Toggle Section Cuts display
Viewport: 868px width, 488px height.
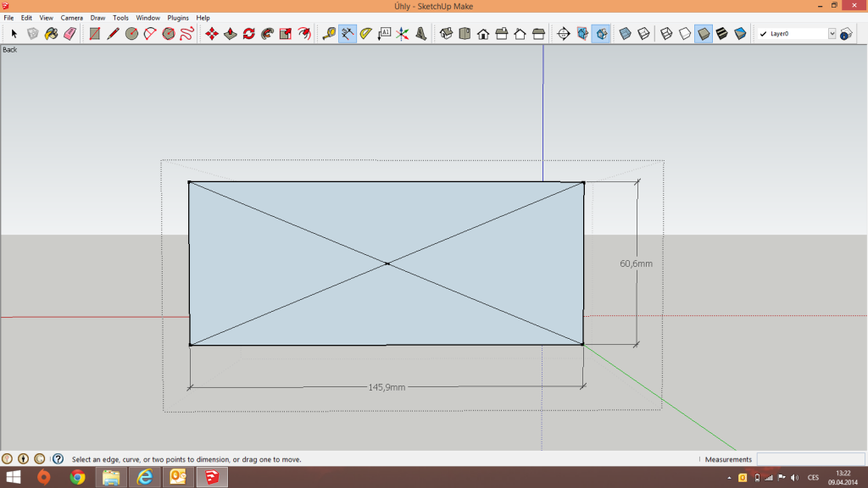pyautogui.click(x=601, y=34)
